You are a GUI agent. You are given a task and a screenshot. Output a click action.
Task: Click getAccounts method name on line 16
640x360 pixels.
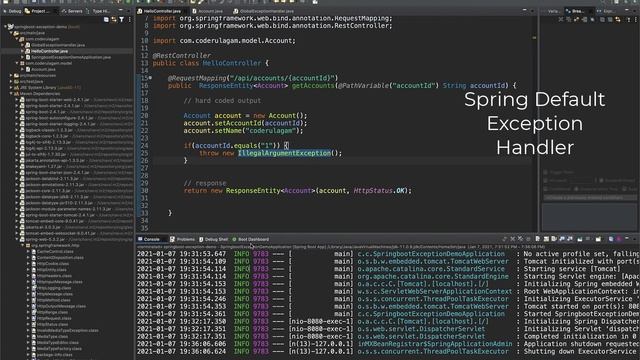313,86
